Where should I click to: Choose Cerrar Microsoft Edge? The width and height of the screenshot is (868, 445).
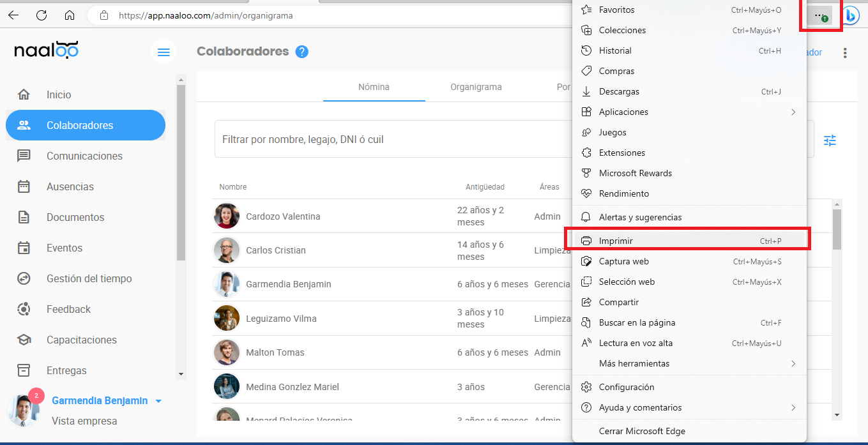click(689, 431)
